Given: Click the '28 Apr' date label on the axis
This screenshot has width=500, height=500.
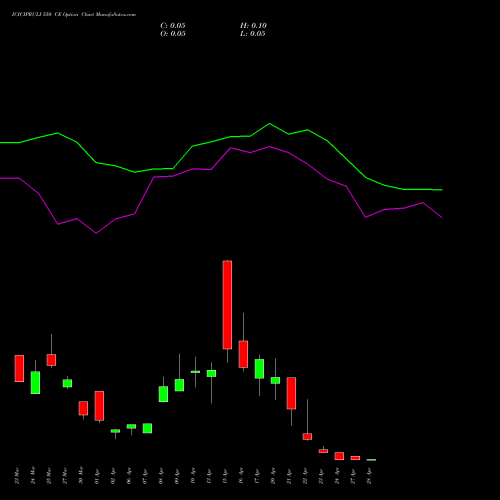Looking at the screenshot, I should [x=369, y=476].
